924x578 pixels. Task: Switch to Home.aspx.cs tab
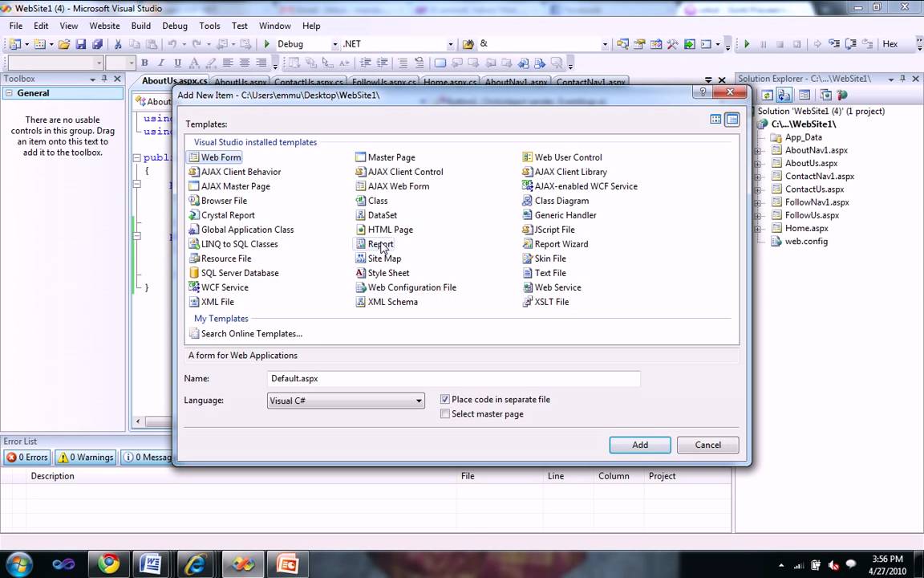[450, 82]
